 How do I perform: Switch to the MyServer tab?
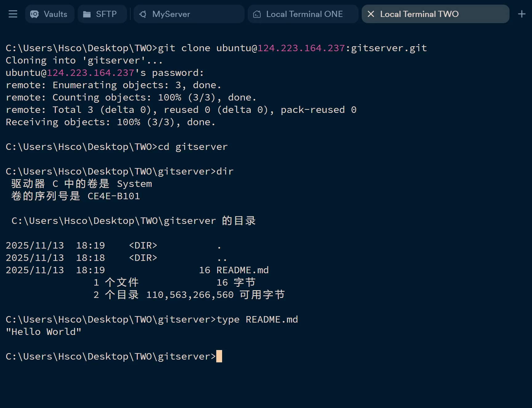171,14
